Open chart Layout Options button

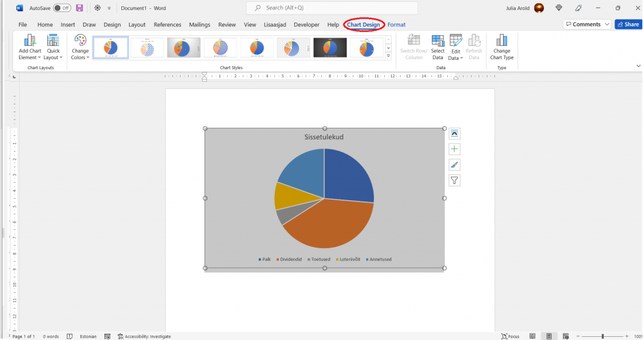click(454, 133)
